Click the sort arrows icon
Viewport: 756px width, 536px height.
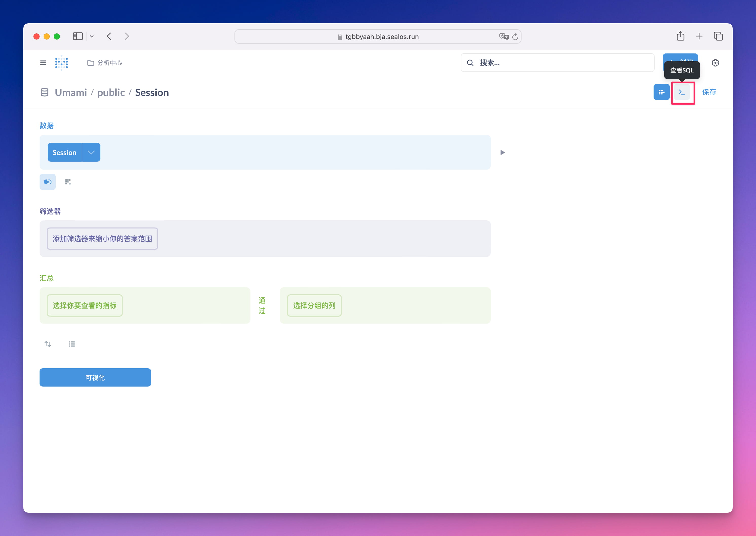[x=48, y=344]
